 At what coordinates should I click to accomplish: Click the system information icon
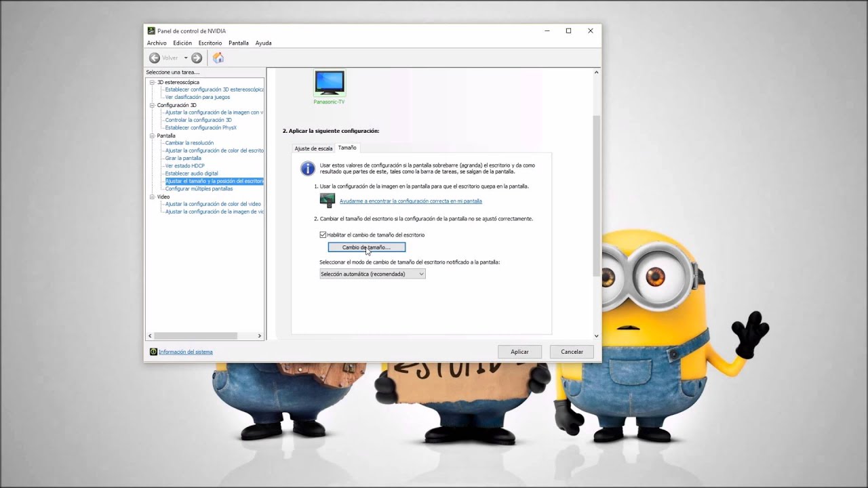coord(153,352)
